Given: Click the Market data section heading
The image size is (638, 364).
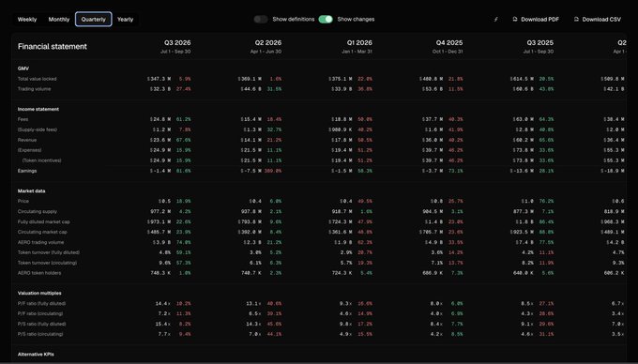Looking at the screenshot, I should point(31,190).
